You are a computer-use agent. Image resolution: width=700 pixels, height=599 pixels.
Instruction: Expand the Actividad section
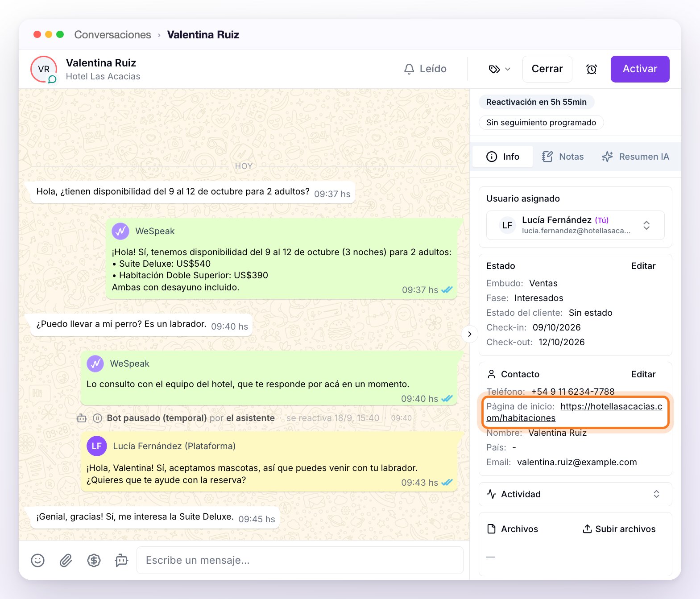(575, 494)
